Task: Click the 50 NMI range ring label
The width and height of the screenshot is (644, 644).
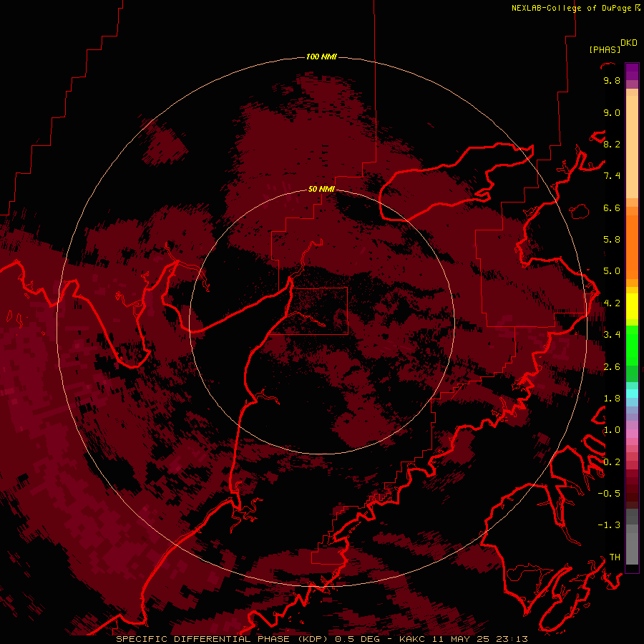Action: coord(321,189)
